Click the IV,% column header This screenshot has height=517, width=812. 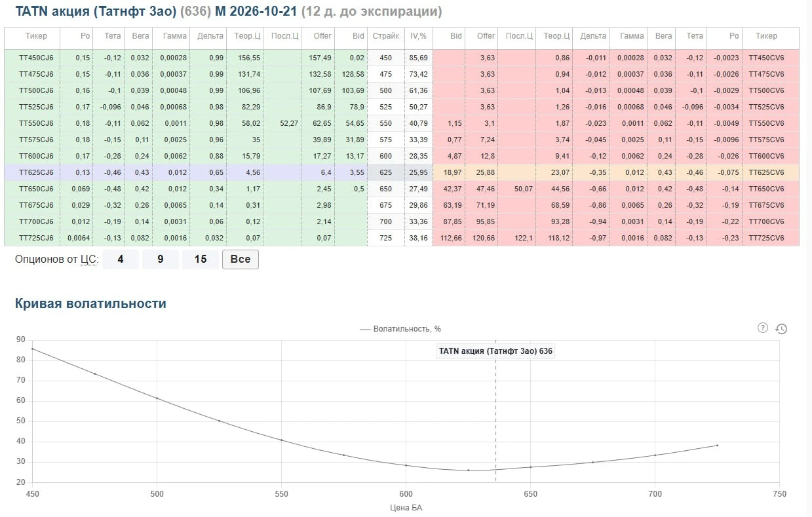(419, 36)
